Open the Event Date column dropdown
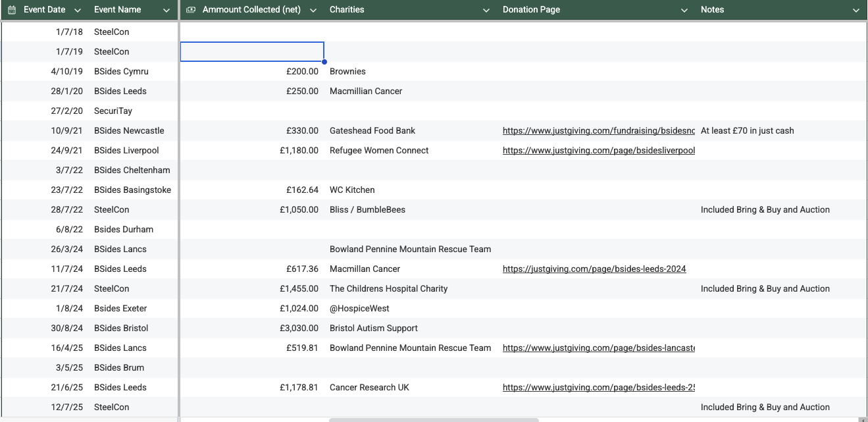The height and width of the screenshot is (422, 868). tap(78, 11)
